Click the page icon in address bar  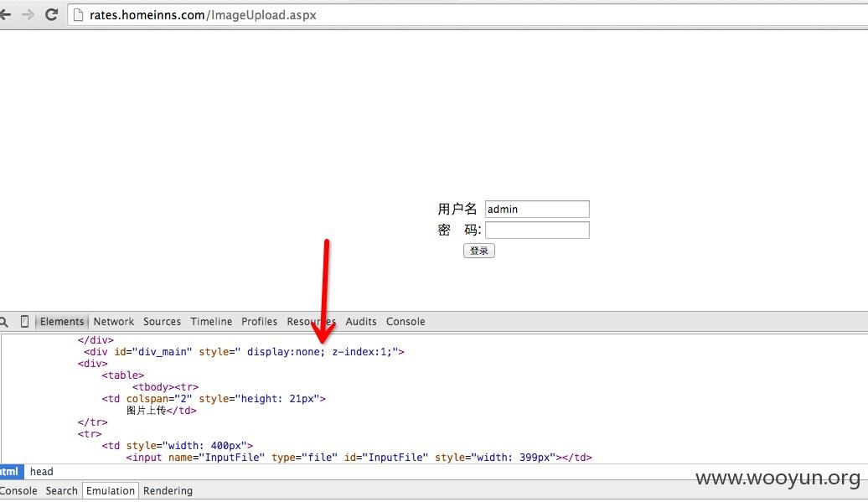[79, 15]
